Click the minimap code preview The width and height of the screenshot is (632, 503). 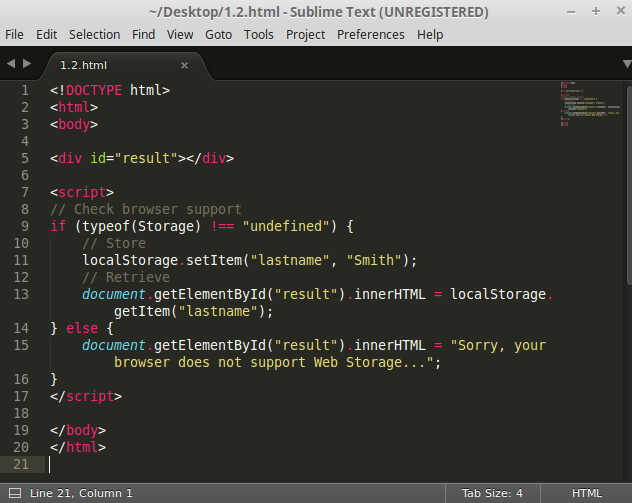[590, 104]
